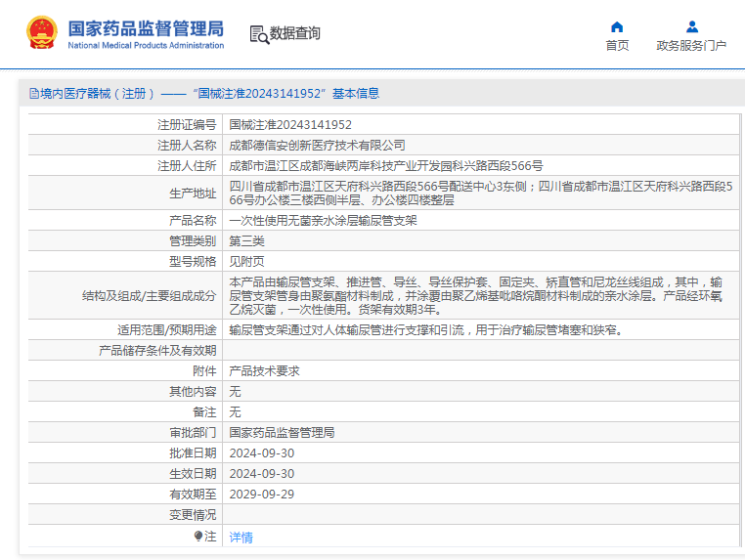This screenshot has width=745, height=560.
Task: Open the 详情 link
Action: [241, 538]
